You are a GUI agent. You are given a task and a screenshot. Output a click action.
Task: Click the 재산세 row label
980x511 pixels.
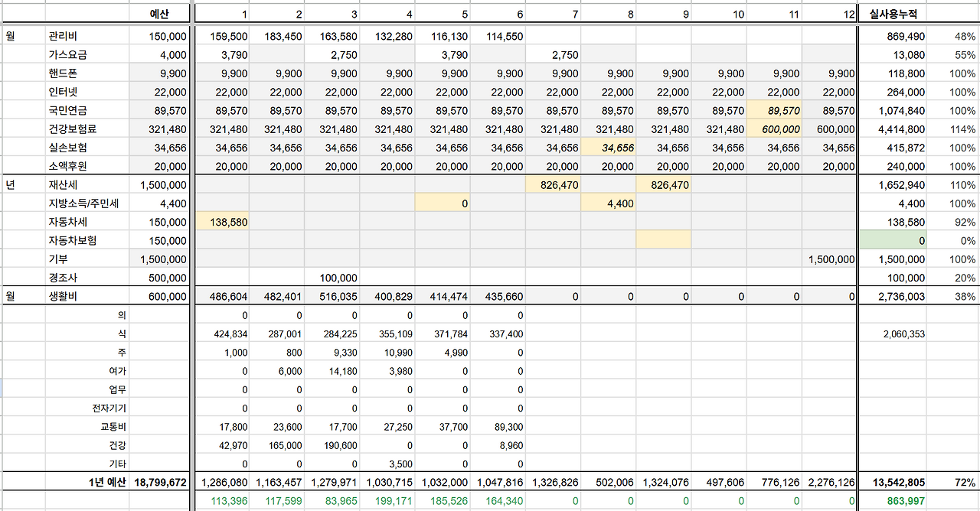61,185
